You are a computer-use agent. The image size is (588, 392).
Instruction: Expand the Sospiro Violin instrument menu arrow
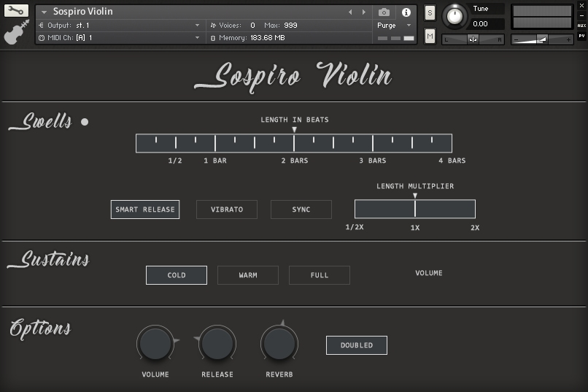[44, 12]
